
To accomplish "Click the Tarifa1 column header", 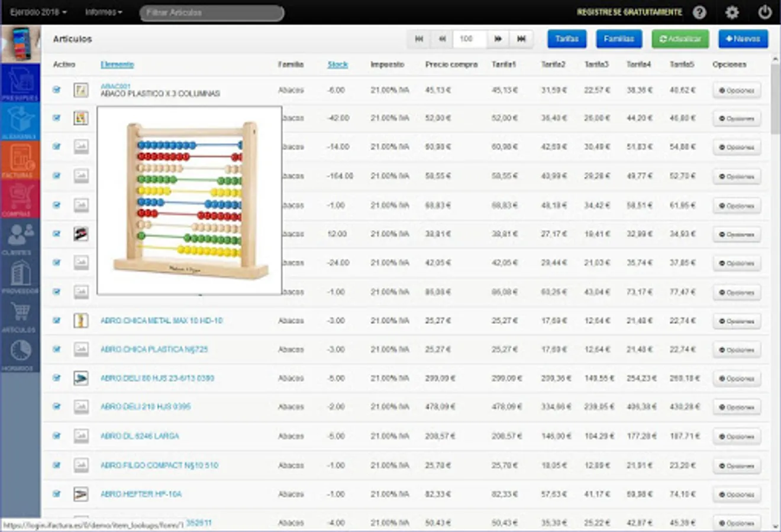I will click(x=504, y=64).
